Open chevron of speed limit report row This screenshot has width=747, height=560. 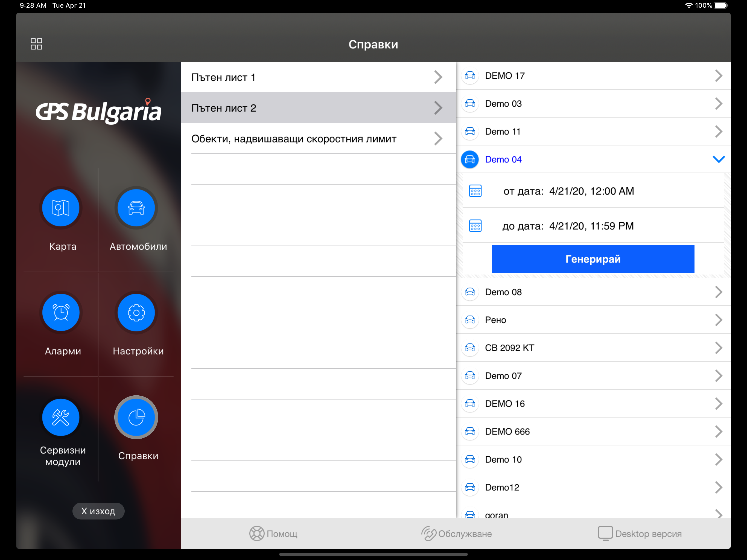tap(438, 138)
